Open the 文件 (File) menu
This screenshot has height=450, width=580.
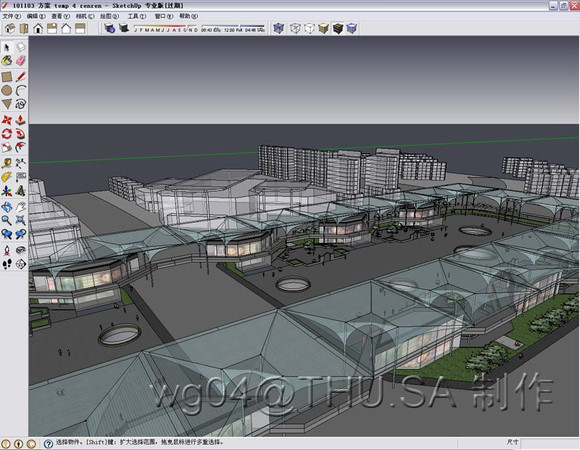(11, 16)
